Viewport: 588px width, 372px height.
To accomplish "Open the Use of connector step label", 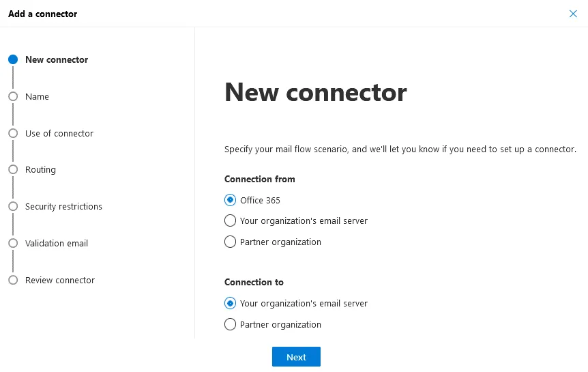I will point(59,133).
